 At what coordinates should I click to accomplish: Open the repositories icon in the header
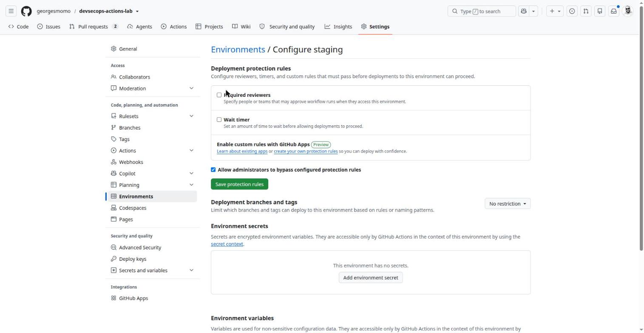[600, 11]
